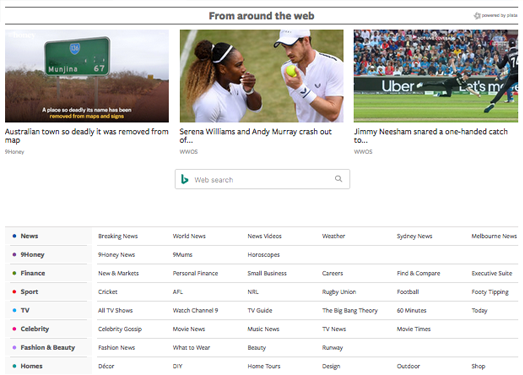Screen dimensions: 523x375
Task: Go to World News
Action: tap(189, 236)
